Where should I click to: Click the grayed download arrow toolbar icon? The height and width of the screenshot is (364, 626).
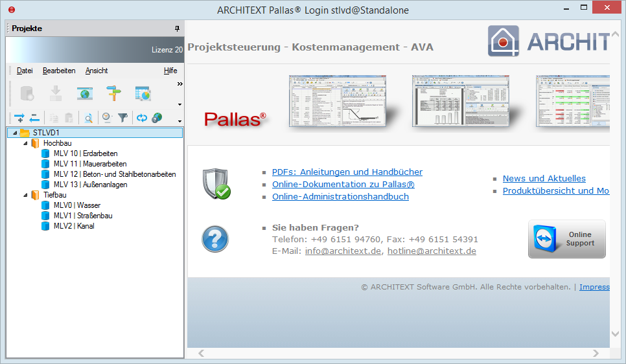coord(56,93)
